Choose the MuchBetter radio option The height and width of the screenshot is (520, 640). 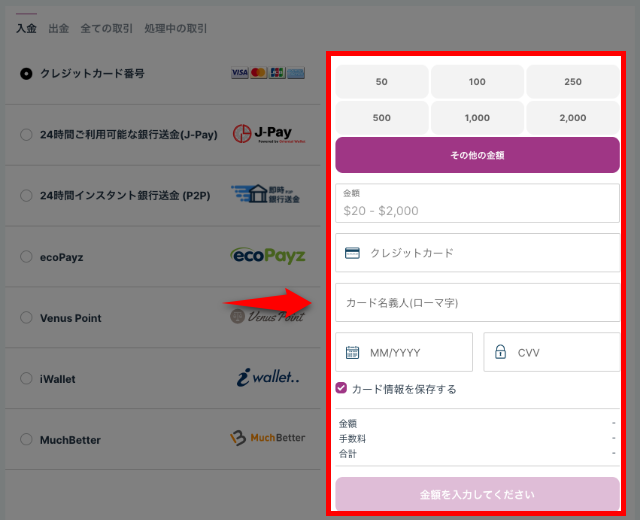tap(26, 440)
